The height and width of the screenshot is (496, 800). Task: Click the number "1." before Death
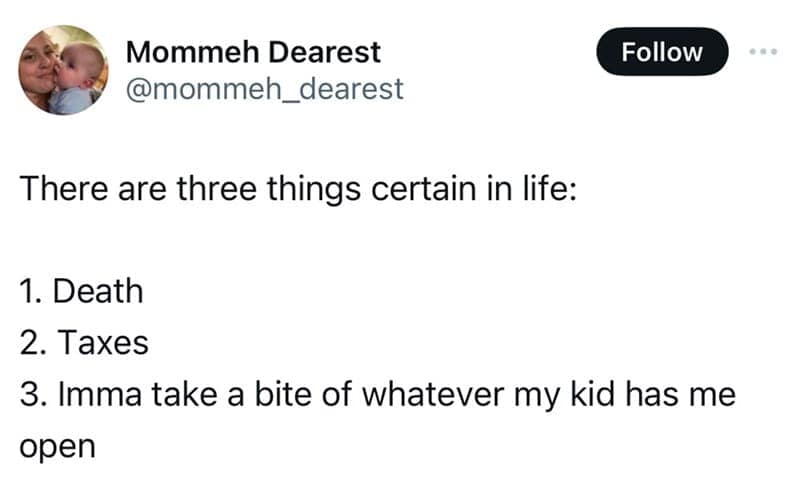tap(31, 292)
